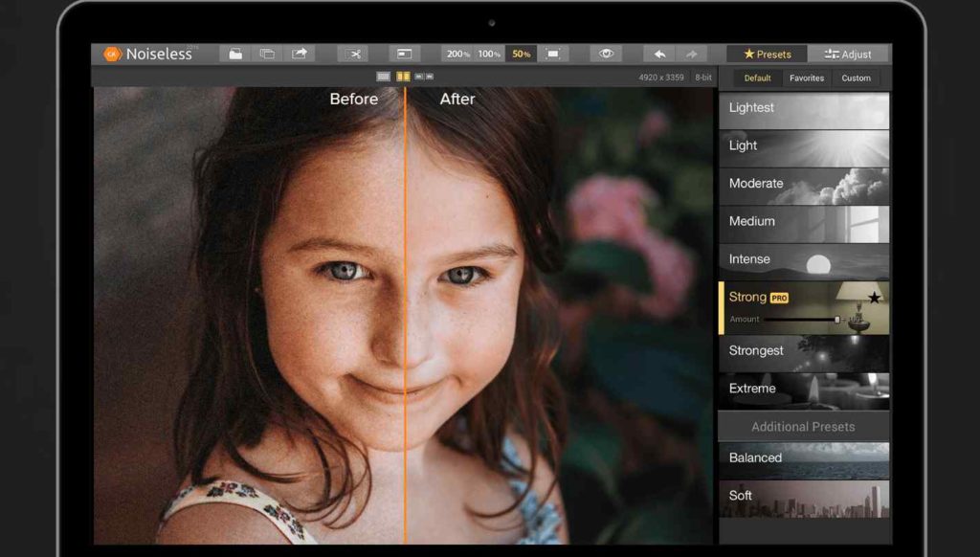
Task: Click the batch processing icon in toolbar
Action: tap(267, 54)
